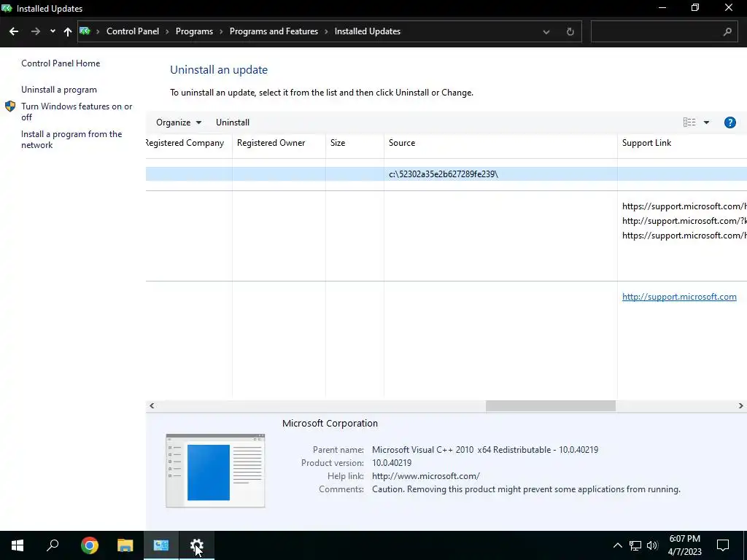
Task: Click the Installed Updates title bar icon
Action: coord(7,8)
